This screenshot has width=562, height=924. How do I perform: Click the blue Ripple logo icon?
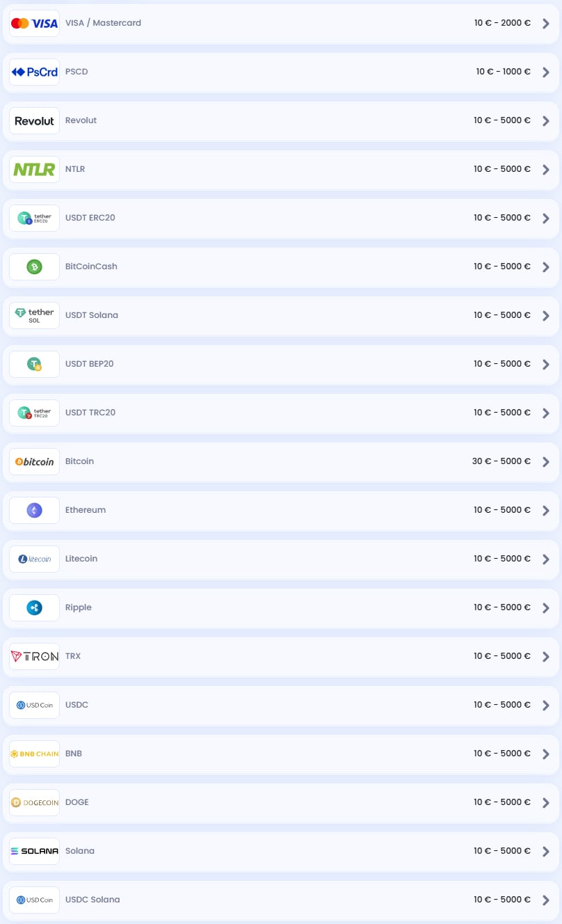34,608
